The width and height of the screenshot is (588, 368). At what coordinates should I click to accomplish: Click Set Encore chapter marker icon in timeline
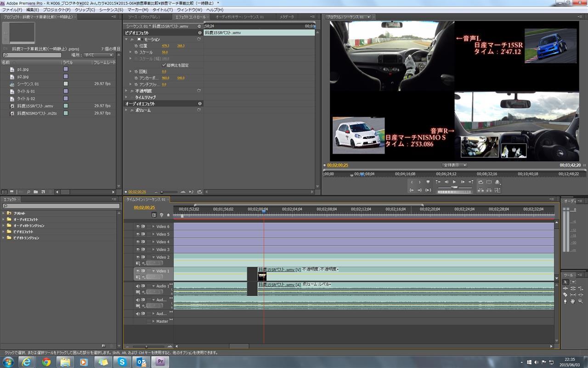(161, 215)
